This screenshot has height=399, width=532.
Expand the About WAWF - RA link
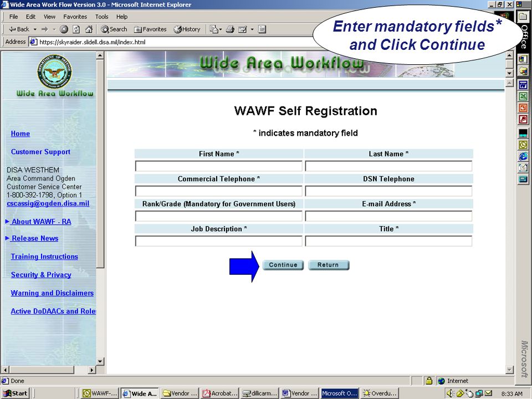tap(41, 222)
